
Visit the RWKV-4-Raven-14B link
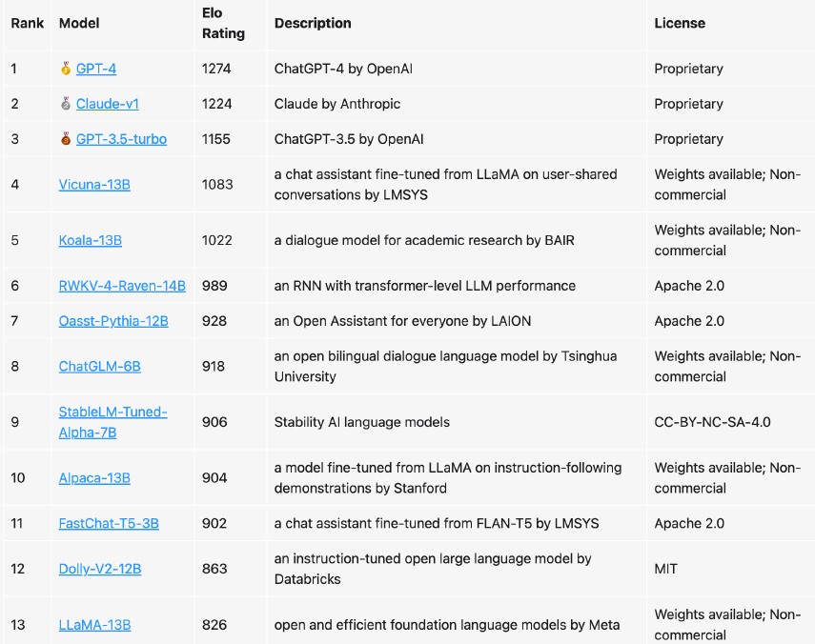coord(122,286)
